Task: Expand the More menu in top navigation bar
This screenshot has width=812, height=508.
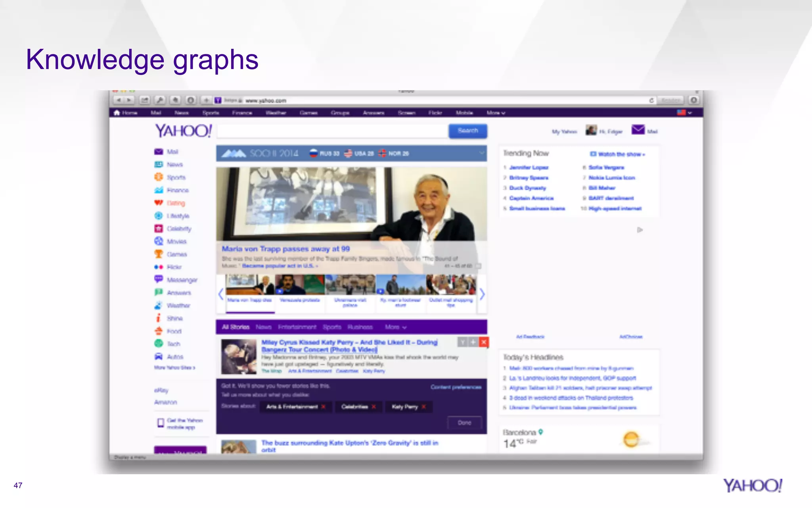Action: click(x=496, y=113)
